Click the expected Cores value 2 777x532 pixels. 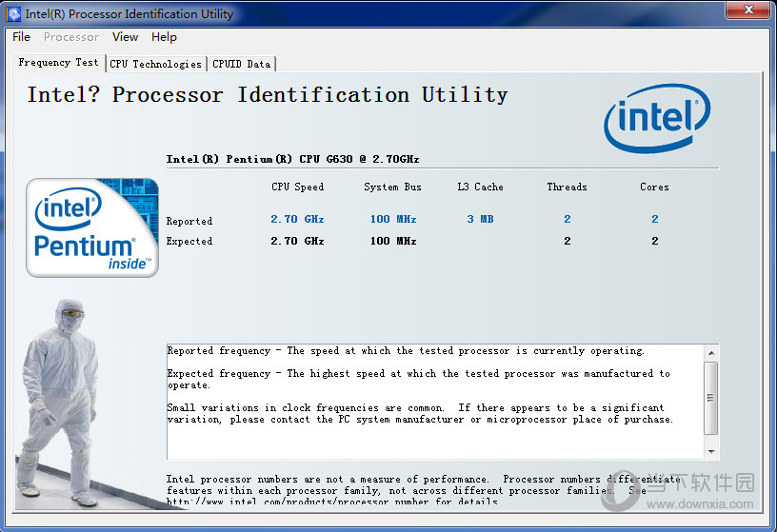click(654, 241)
